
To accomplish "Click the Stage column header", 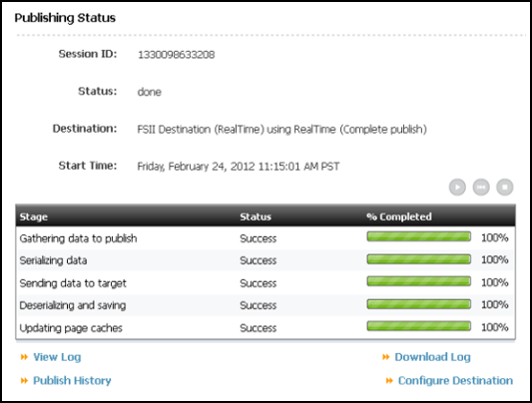I will (x=34, y=216).
